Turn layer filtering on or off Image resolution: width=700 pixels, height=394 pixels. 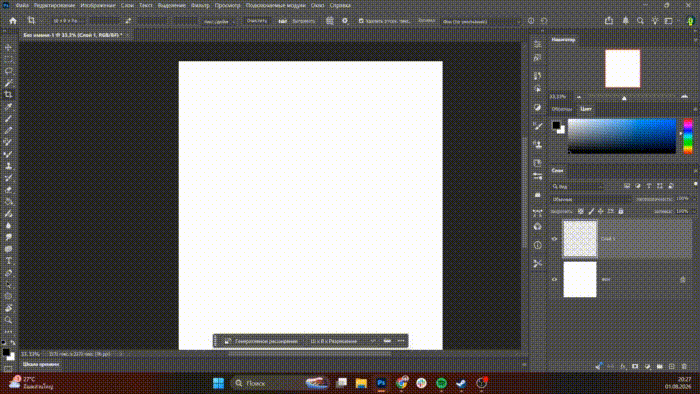[695, 184]
